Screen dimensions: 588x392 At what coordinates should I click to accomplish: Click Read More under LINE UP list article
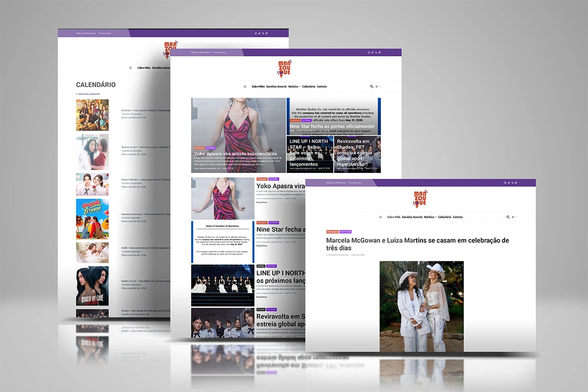pos(261,297)
